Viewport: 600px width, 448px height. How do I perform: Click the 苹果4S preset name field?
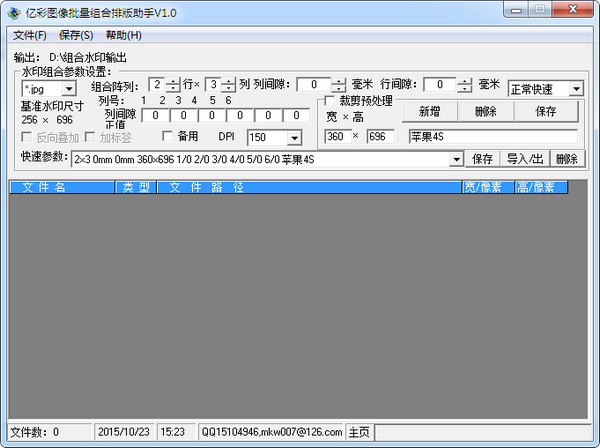click(491, 136)
